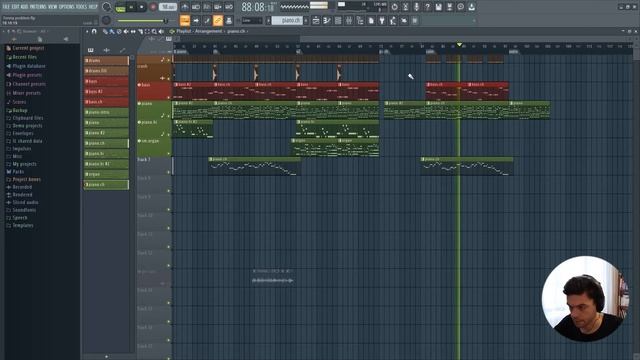Open the Channel rack view from toolbar
The image size is (640, 360).
point(338,20)
